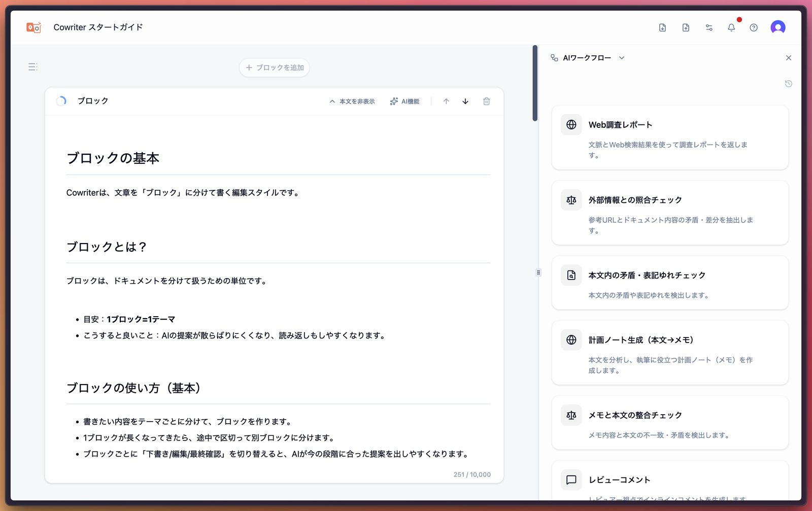The image size is (812, 511).
Task: Move the block down with the arrow icon
Action: pyautogui.click(x=465, y=101)
